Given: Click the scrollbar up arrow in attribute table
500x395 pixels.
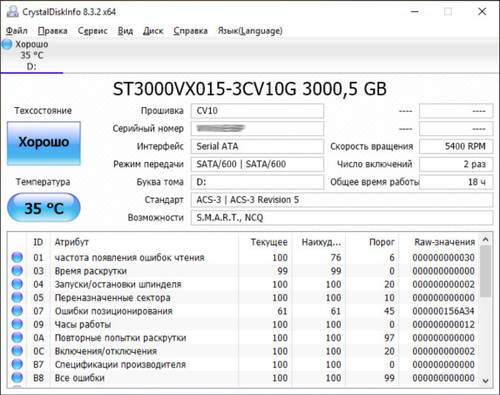Looking at the screenshot, I should [x=486, y=240].
